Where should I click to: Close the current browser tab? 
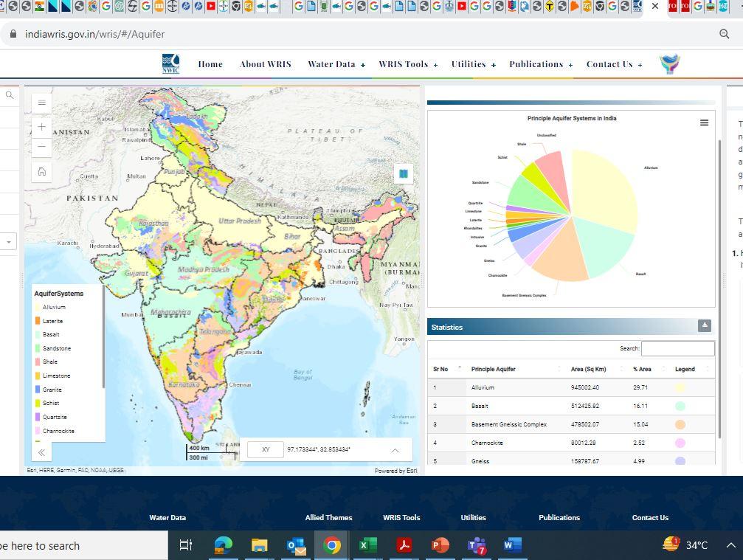[x=655, y=6]
